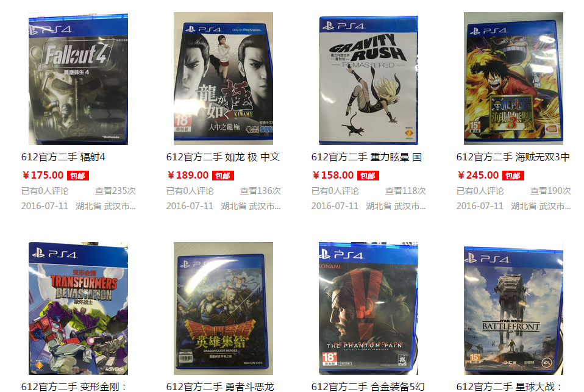The height and width of the screenshot is (392, 584).
Task: Open the Yakuza Kiwami cover image
Action: (x=223, y=79)
